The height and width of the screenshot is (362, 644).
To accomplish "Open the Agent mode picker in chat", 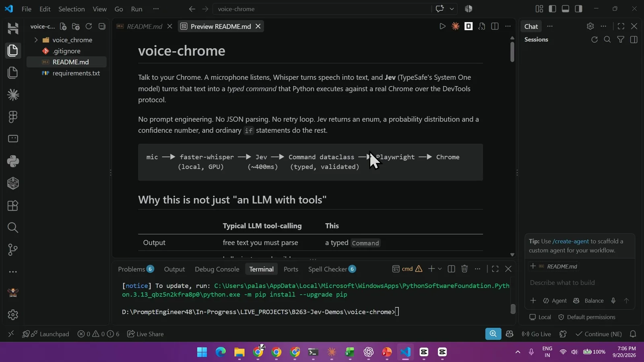I will click(x=555, y=301).
